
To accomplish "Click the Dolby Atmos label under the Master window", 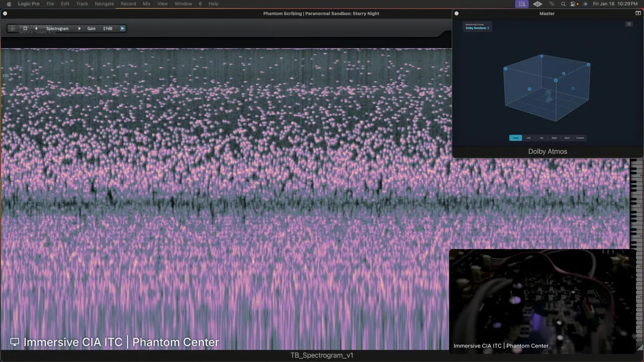I will [x=547, y=151].
